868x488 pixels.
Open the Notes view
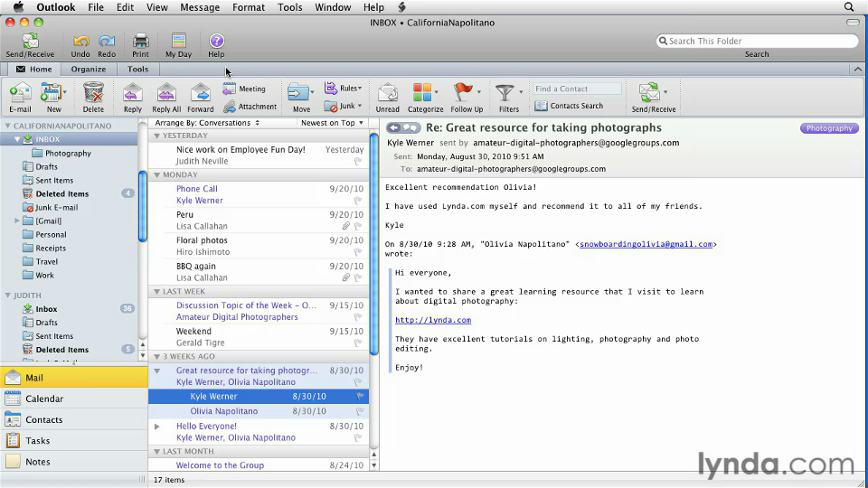[x=74, y=462]
